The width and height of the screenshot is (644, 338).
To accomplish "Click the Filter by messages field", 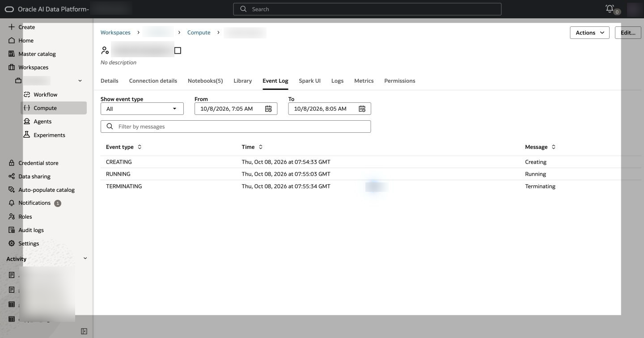I will 236,127.
